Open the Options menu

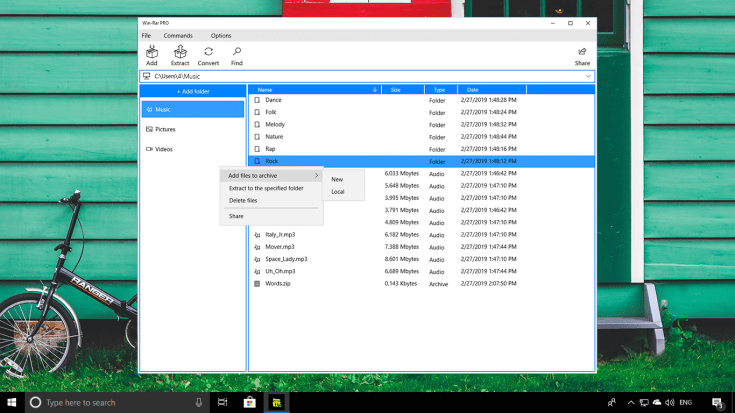pos(221,36)
